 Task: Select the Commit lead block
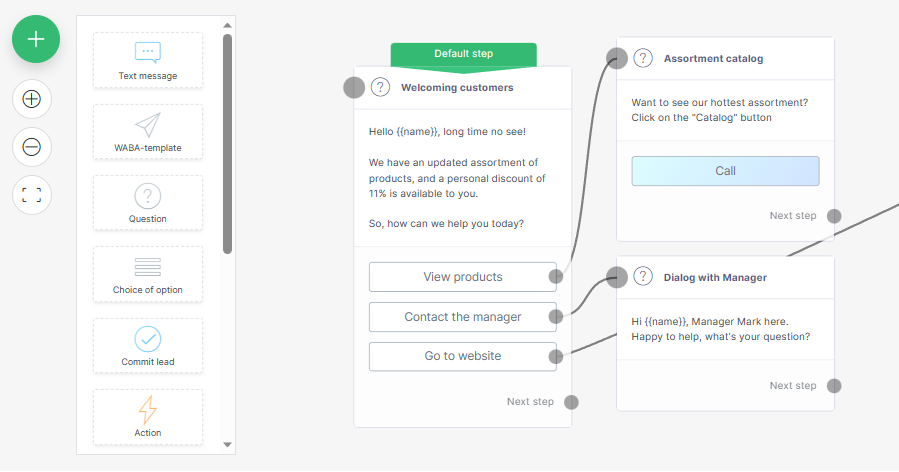tap(148, 346)
